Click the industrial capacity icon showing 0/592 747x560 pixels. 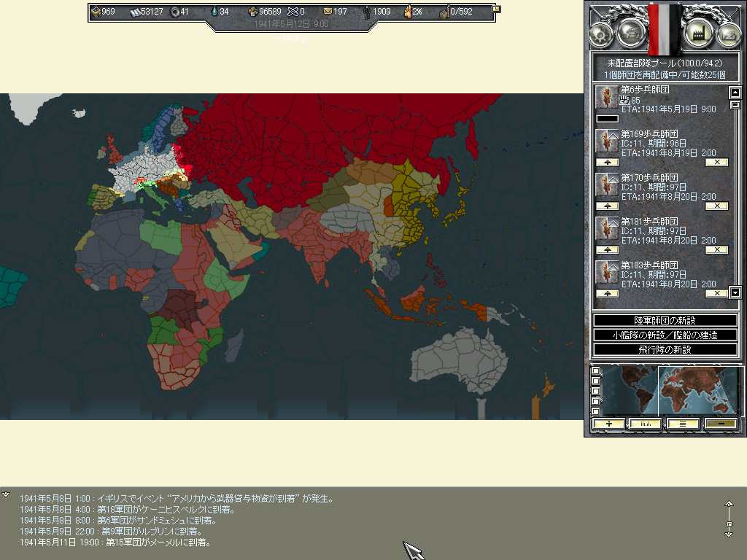click(444, 12)
